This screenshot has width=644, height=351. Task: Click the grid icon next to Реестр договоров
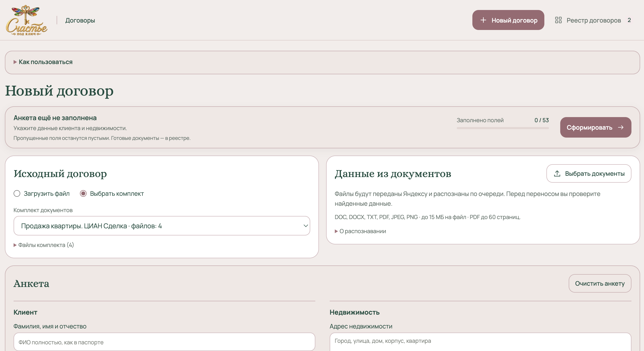558,20
